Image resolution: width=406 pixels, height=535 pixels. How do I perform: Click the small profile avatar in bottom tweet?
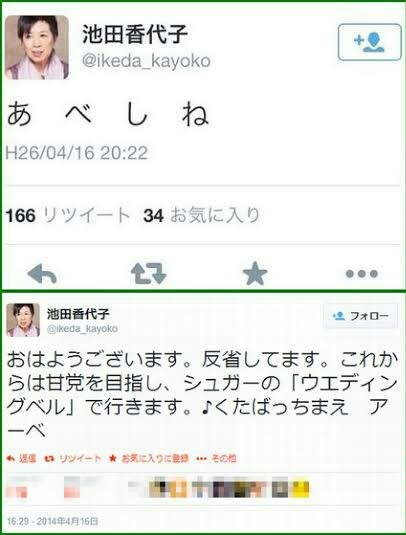[23, 320]
